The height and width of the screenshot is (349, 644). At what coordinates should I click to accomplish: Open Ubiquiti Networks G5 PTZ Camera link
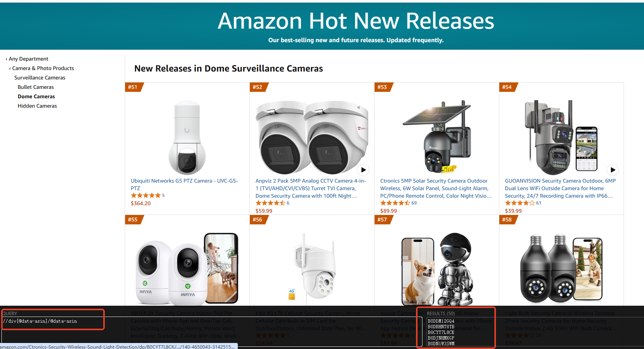(184, 184)
